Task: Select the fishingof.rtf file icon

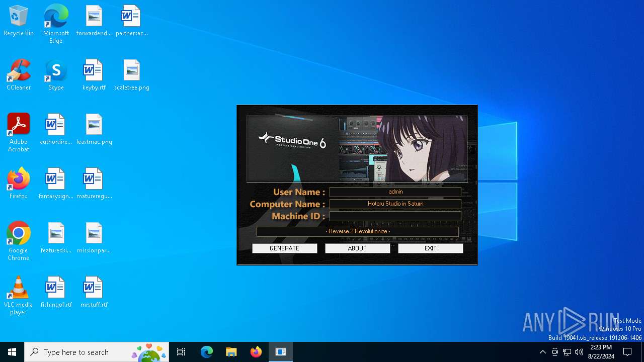Action: 56,293
